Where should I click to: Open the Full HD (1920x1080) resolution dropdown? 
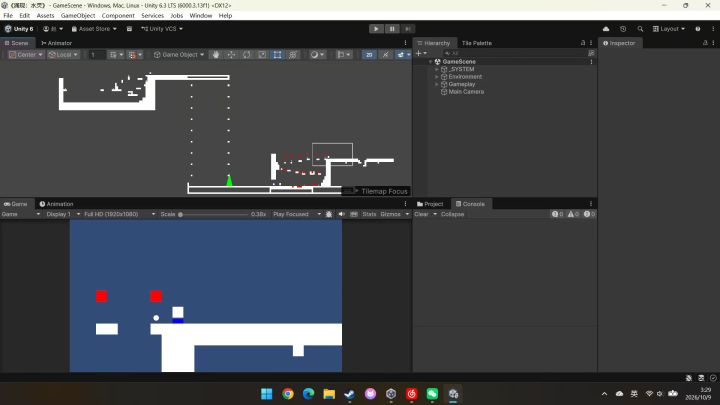[x=119, y=214]
